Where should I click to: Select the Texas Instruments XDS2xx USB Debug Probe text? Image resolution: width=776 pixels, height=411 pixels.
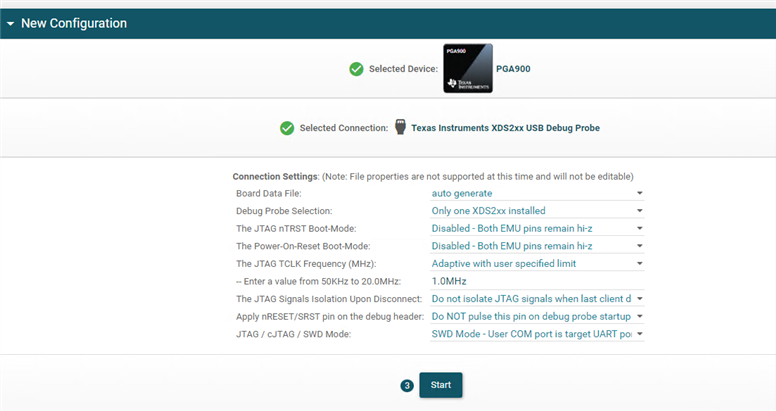(505, 128)
